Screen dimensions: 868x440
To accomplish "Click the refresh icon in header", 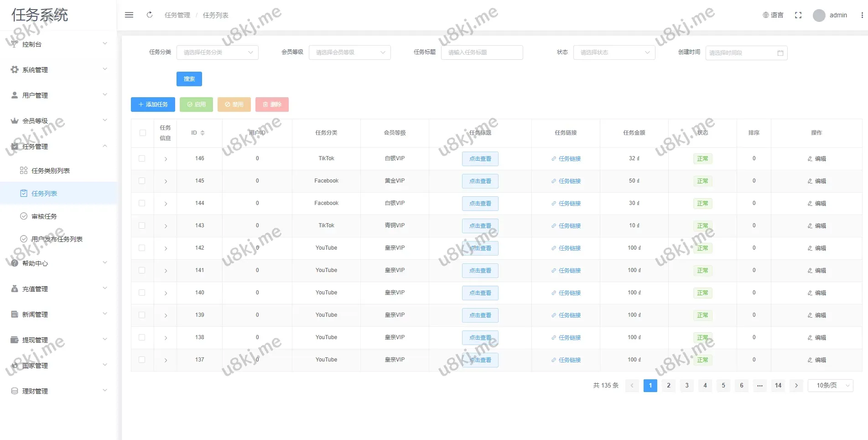I will click(150, 15).
